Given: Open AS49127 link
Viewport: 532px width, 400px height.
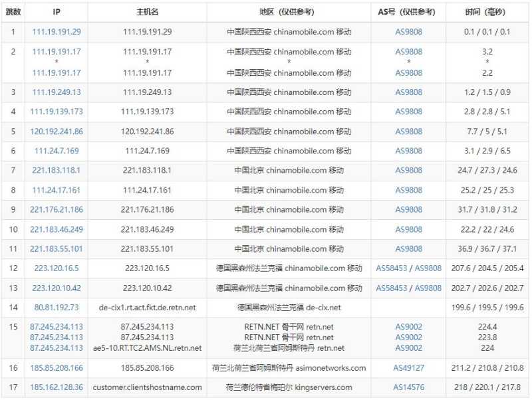Looking at the screenshot, I should point(408,368).
